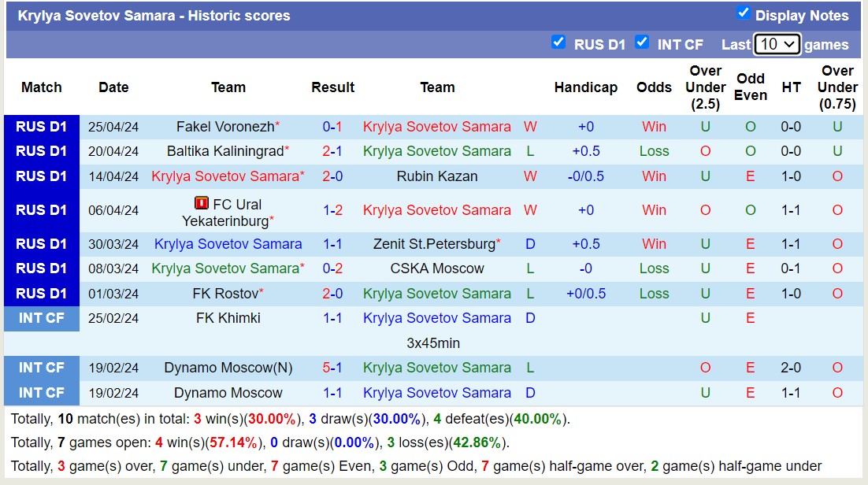The width and height of the screenshot is (868, 485).
Task: Click INT CF label for 25/02/24 match
Action: click(x=42, y=318)
